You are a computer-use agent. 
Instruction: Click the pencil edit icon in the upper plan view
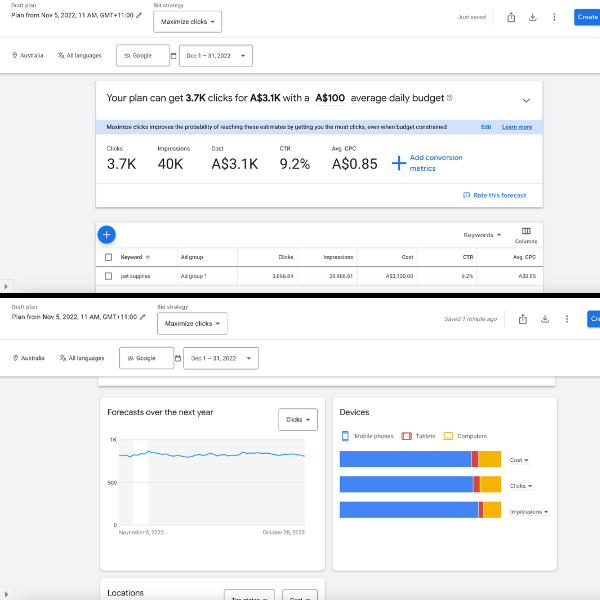coord(139,15)
